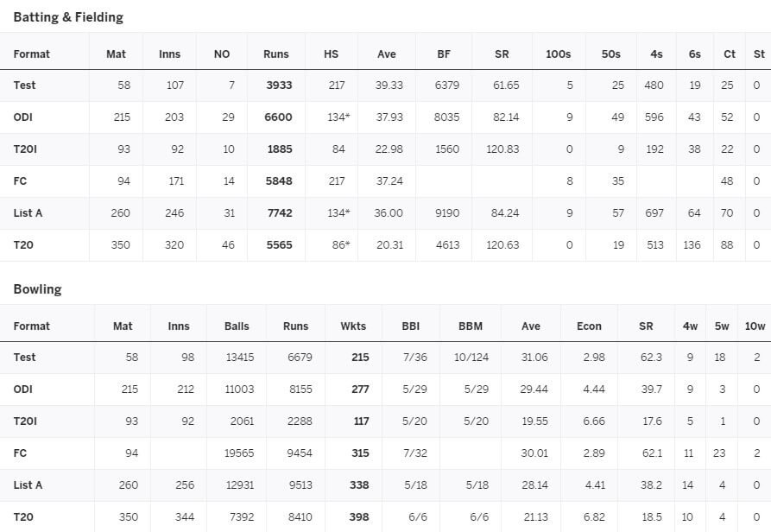Click the Test row label in batting table
The width and height of the screenshot is (771, 532).
click(x=24, y=85)
